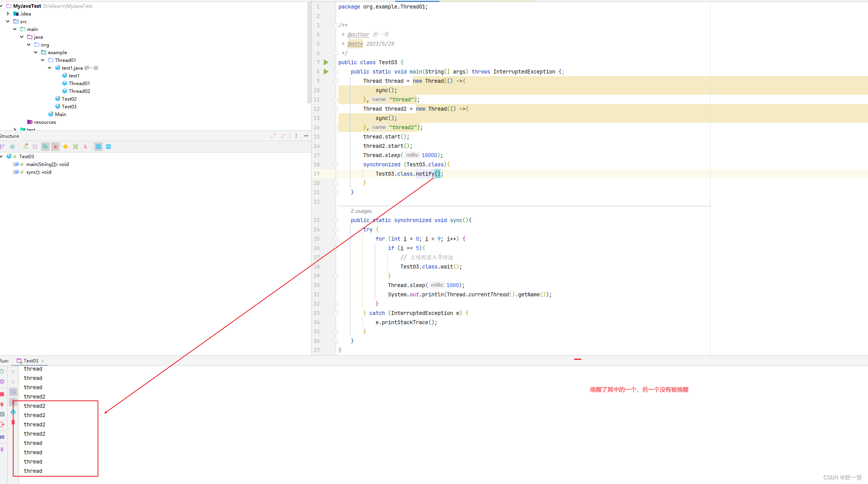Viewport: 868px width, 484px height.
Task: Select sync(): void in Structure
Action: [39, 172]
